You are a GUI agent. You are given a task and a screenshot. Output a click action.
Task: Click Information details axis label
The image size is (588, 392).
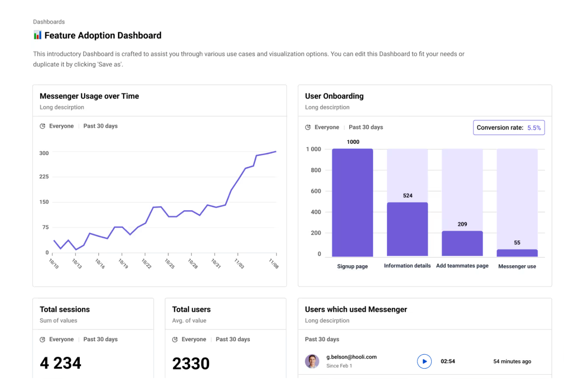[x=407, y=266]
